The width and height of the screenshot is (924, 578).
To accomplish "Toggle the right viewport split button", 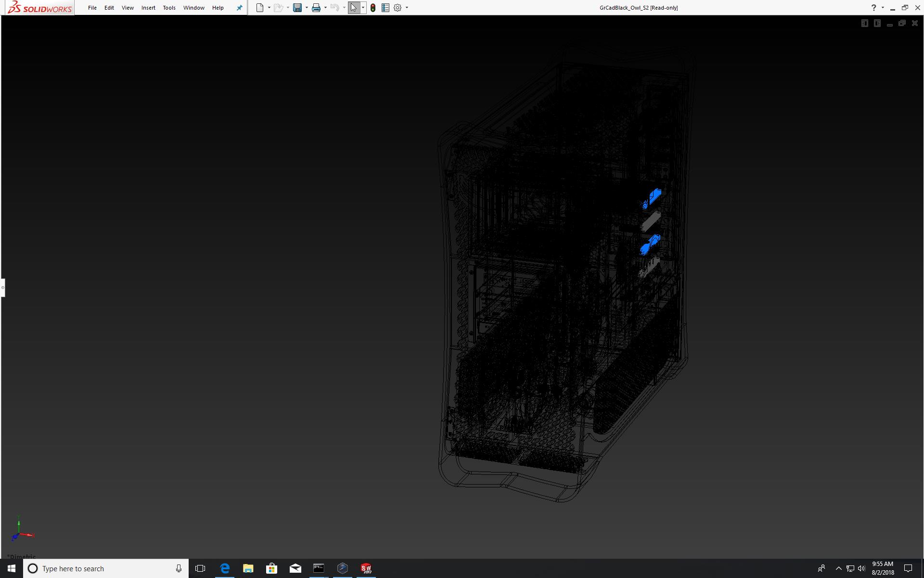I will [x=877, y=23].
